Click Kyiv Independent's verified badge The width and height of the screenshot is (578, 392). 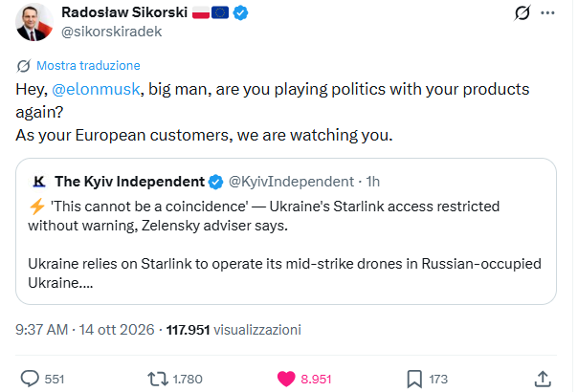(215, 182)
